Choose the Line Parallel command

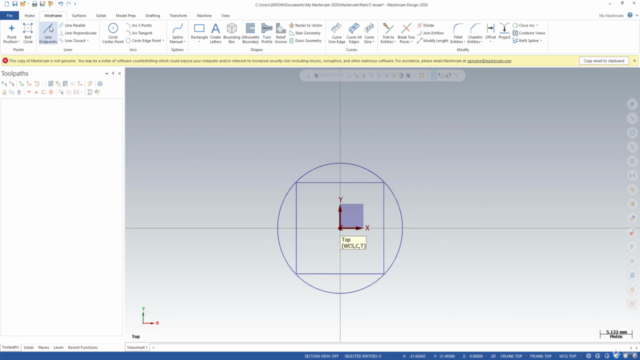tap(72, 25)
